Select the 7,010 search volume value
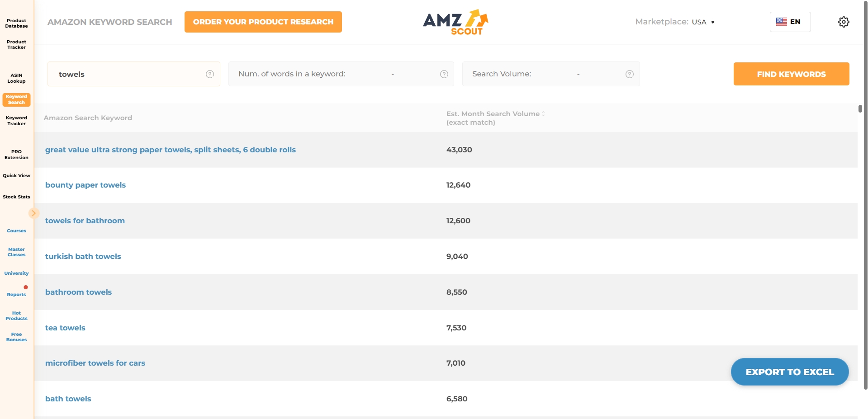 pyautogui.click(x=456, y=363)
